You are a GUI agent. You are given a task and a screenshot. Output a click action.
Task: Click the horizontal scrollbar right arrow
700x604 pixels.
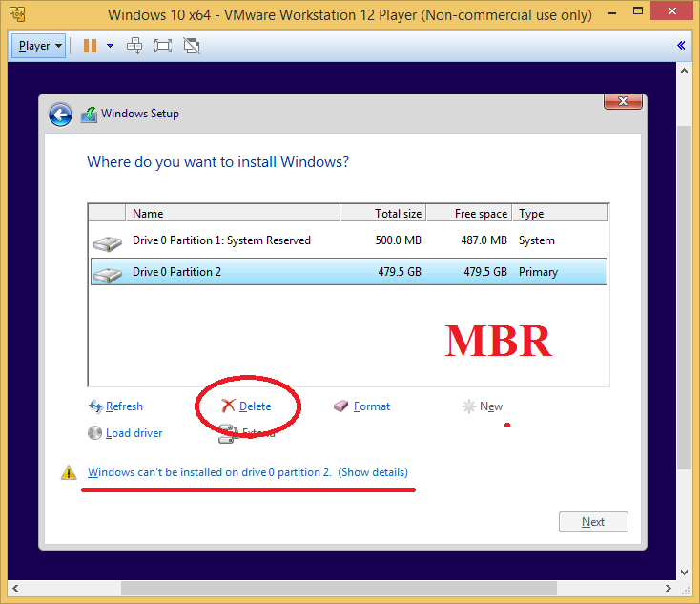(x=669, y=588)
